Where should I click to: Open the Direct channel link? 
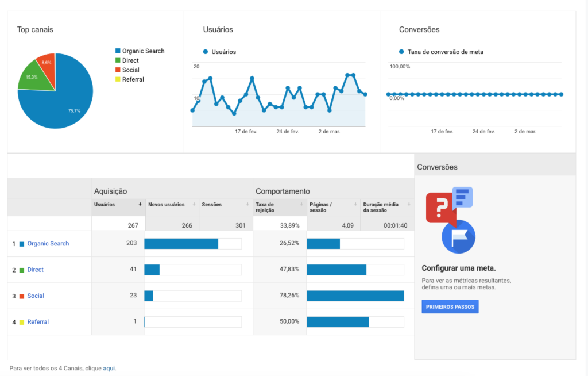(35, 270)
